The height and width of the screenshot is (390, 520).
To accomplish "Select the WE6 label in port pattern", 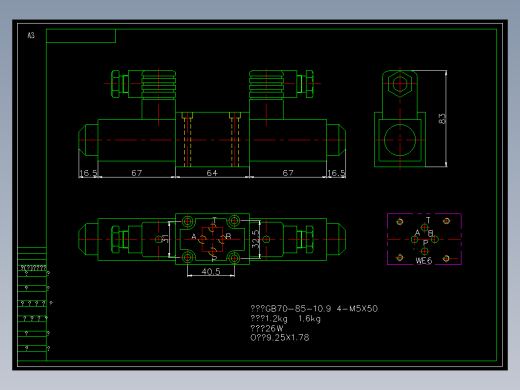I will pos(424,261).
